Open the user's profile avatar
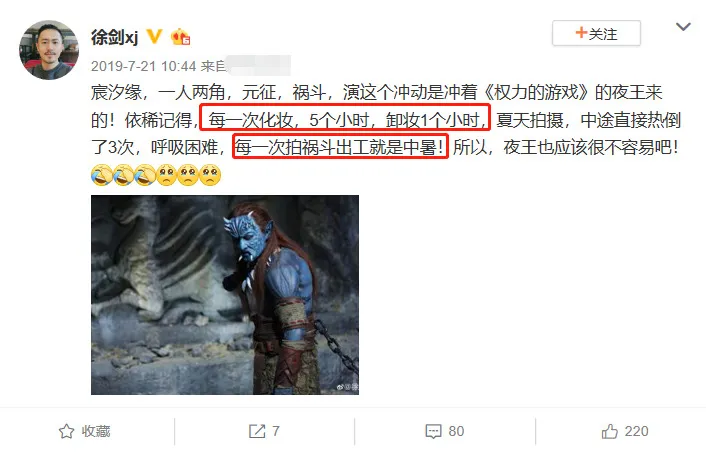Viewport: 706px width, 454px height. point(49,50)
